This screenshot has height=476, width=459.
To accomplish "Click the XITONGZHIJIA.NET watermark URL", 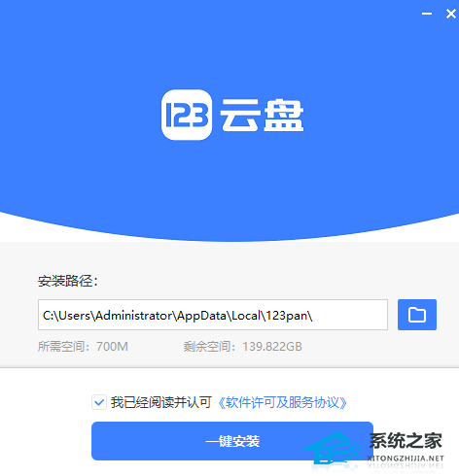I will tap(406, 459).
